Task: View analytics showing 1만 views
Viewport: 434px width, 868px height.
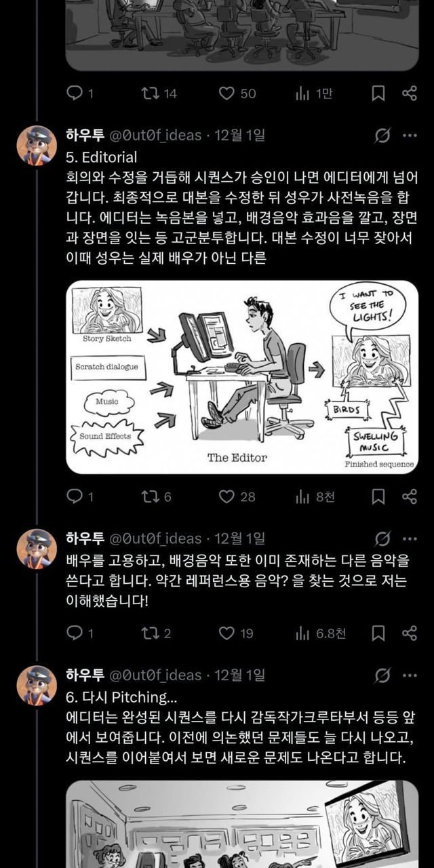Action: 314,94
